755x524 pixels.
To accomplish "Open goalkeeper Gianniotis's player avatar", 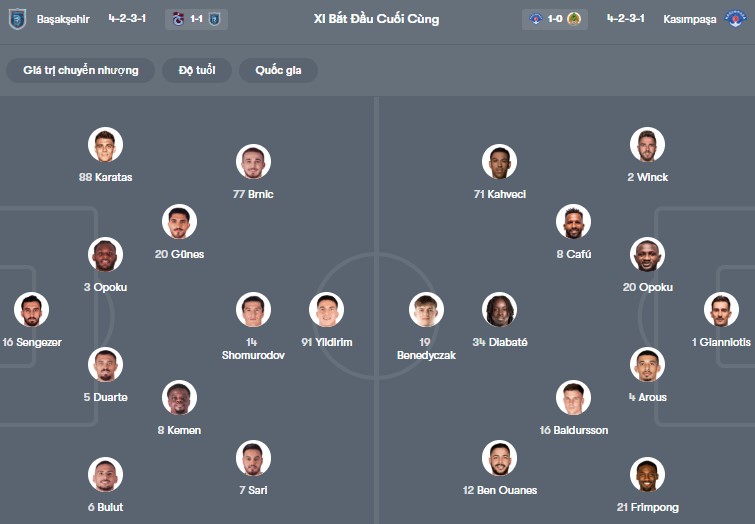I will [x=721, y=310].
